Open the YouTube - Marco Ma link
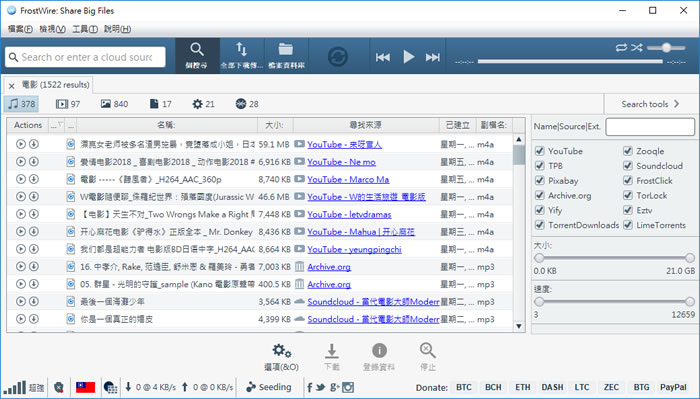The height and width of the screenshot is (399, 700). point(348,179)
